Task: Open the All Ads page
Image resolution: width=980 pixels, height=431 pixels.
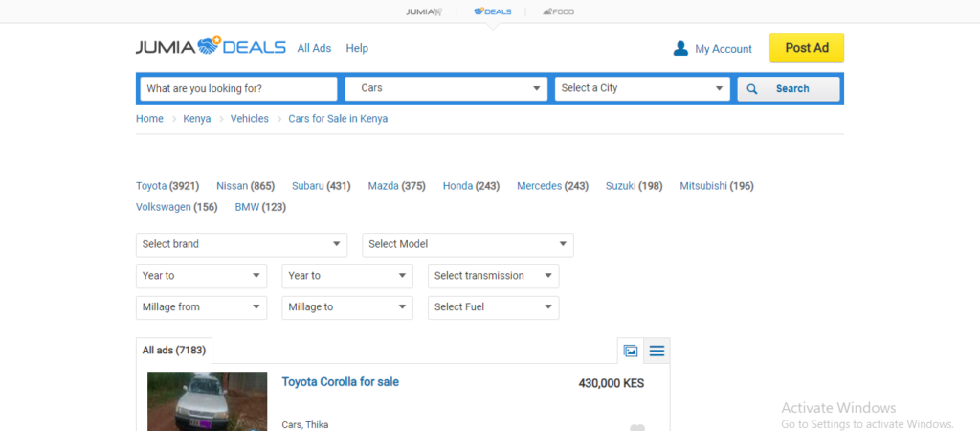Action: 314,48
